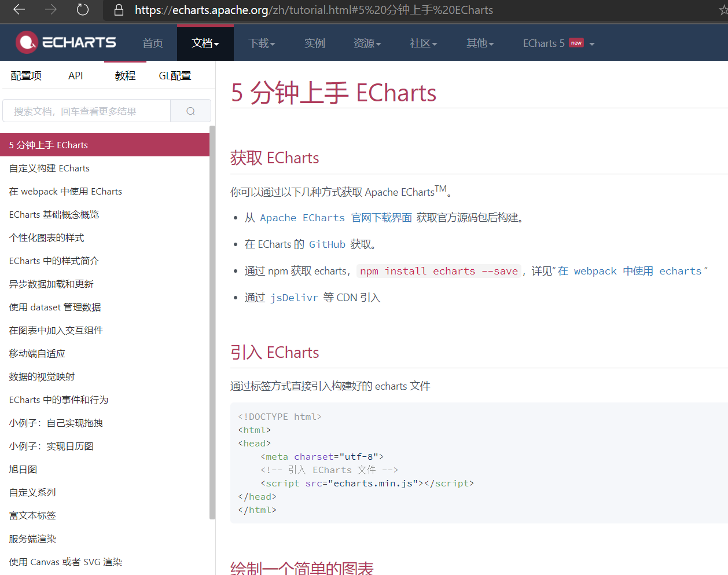728x575 pixels.
Task: Open 'ECharts 基础概念概览' sidebar item
Action: point(105,214)
